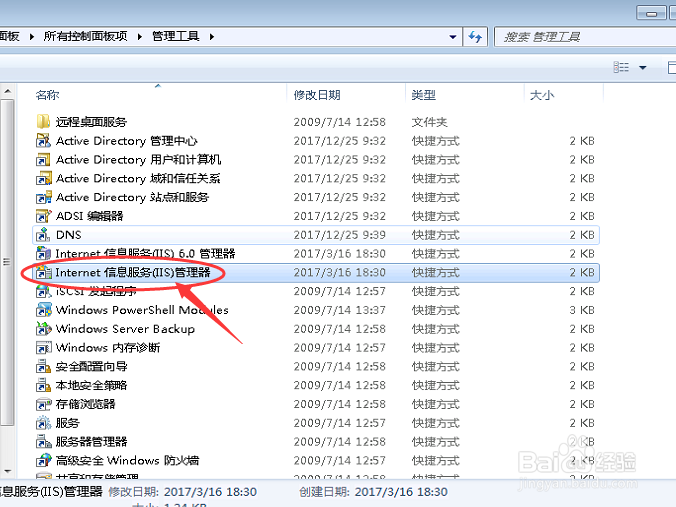
Task: Click Windows Server Backup name
Action: 125,329
